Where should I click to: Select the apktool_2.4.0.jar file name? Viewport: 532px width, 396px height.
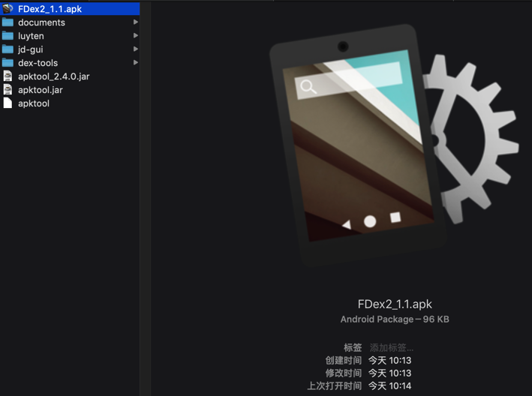point(53,76)
